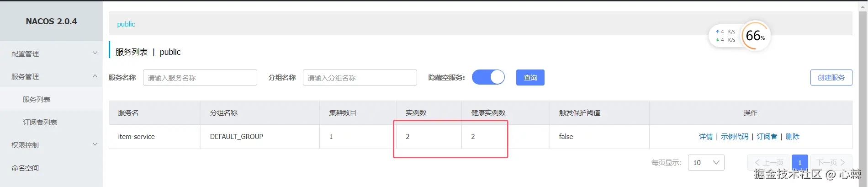Click the 创建服务 button
This screenshot has width=868, height=187.
[x=831, y=77]
